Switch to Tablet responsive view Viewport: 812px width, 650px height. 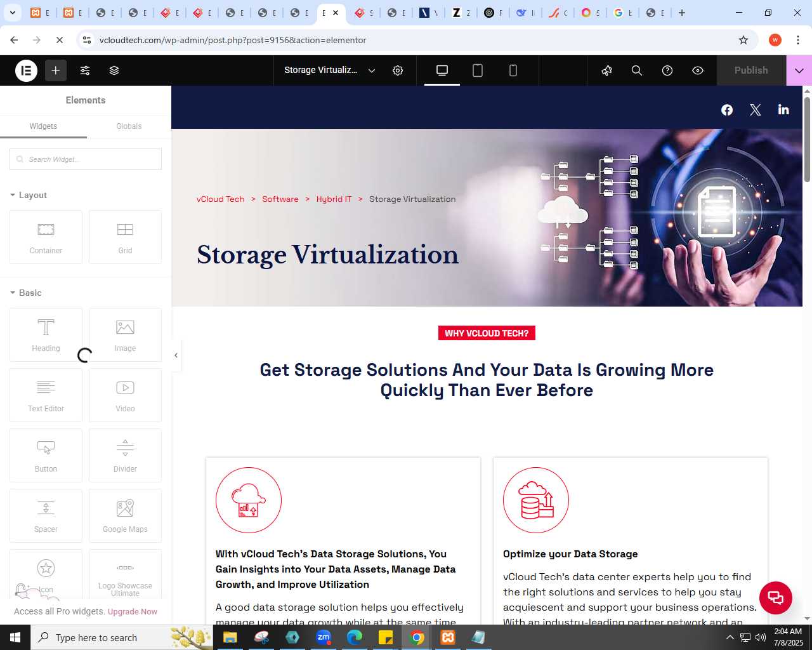coord(478,70)
